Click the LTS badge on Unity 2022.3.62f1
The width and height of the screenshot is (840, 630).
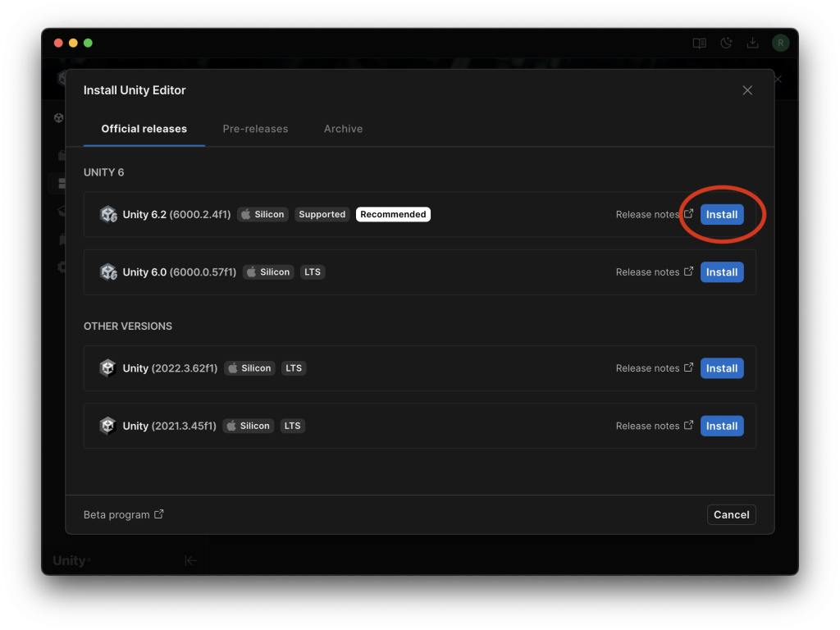pyautogui.click(x=294, y=368)
